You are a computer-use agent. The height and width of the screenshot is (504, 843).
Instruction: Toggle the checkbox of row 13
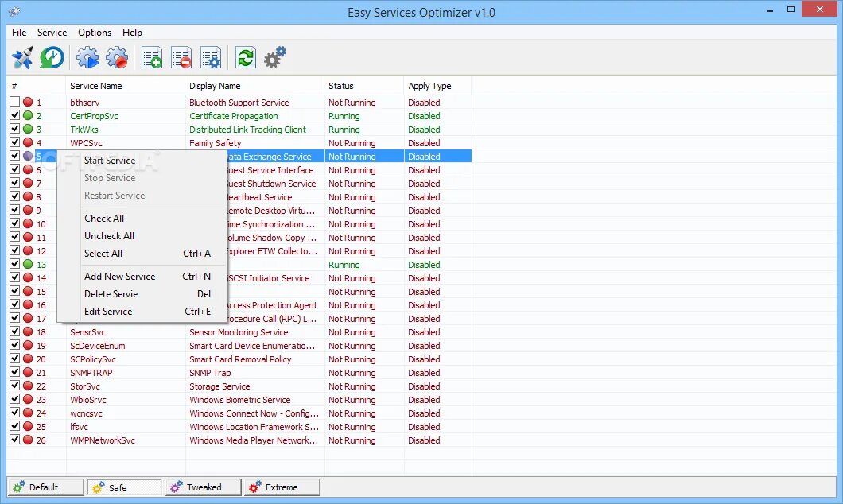14,264
